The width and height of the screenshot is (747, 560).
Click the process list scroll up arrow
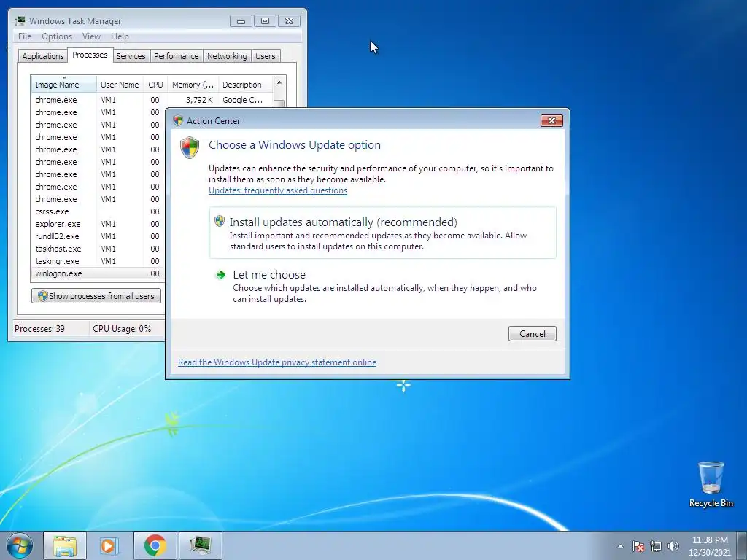tap(279, 83)
